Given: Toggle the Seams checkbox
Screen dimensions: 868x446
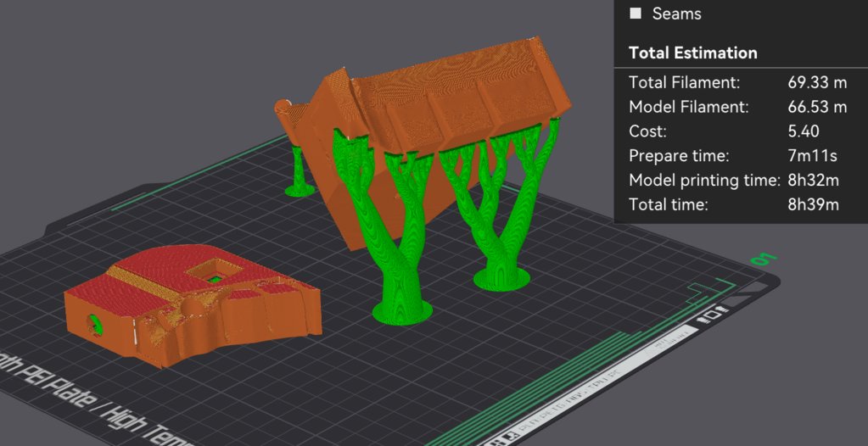Looking at the screenshot, I should (x=636, y=14).
